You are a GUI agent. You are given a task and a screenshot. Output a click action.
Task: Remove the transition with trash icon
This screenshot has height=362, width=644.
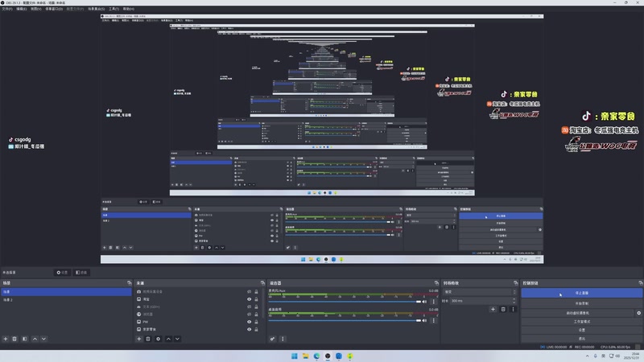503,309
